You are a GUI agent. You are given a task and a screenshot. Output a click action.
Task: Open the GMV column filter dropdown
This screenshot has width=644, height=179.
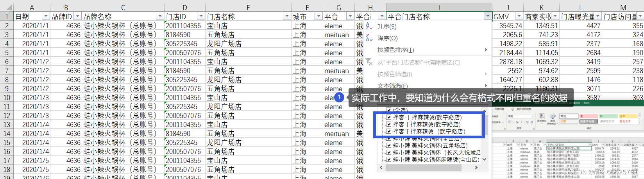(519, 16)
